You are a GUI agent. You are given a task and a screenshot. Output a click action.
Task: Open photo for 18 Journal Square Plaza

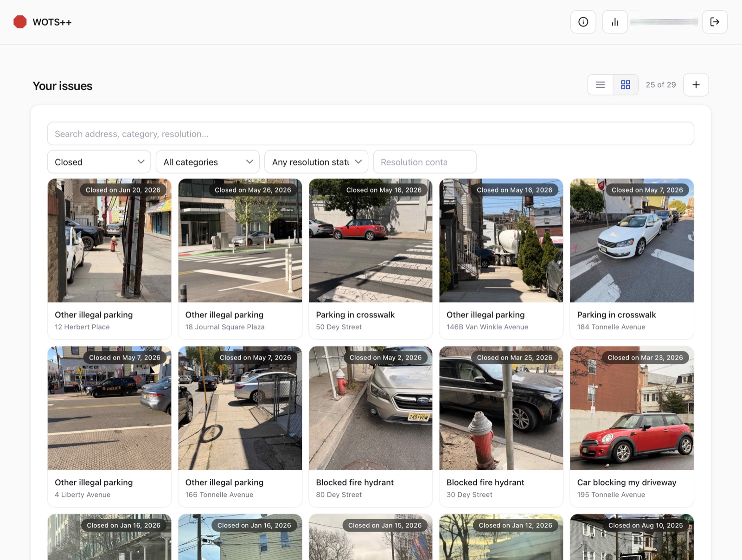click(240, 240)
